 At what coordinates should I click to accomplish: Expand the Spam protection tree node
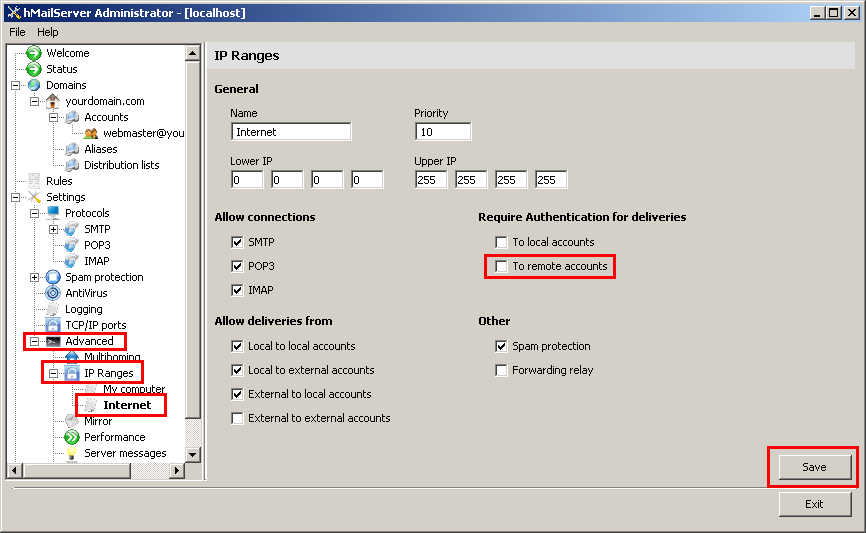click(34, 277)
